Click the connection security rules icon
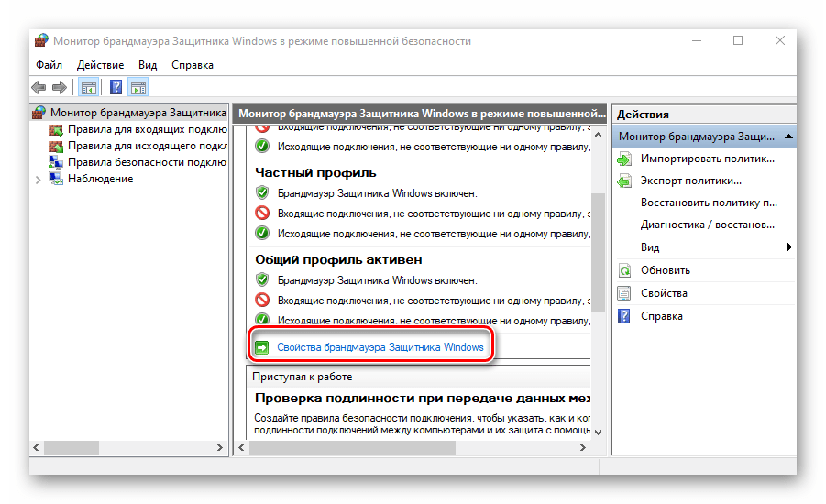 pyautogui.click(x=56, y=162)
